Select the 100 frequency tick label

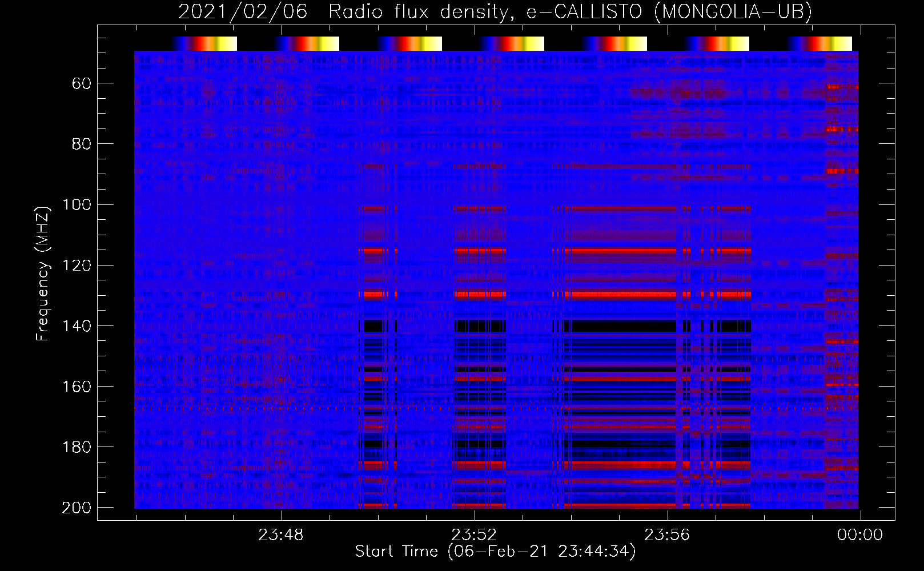77,205
